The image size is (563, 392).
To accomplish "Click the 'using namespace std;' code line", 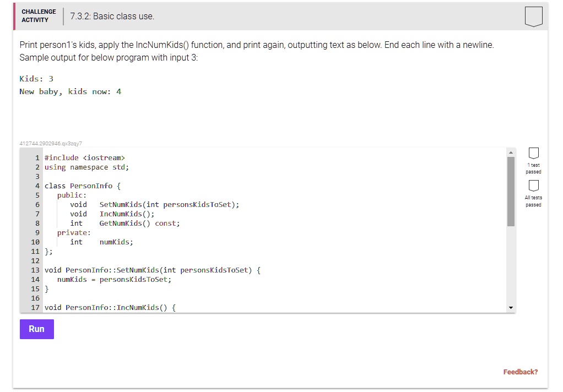I will pos(86,167).
